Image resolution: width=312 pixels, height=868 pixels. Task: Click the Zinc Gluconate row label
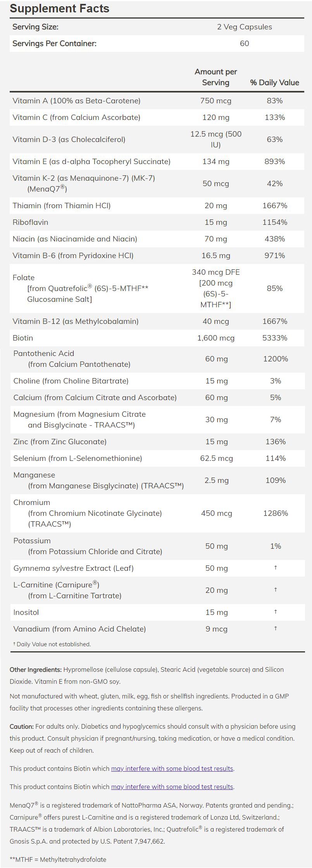pos(60,442)
